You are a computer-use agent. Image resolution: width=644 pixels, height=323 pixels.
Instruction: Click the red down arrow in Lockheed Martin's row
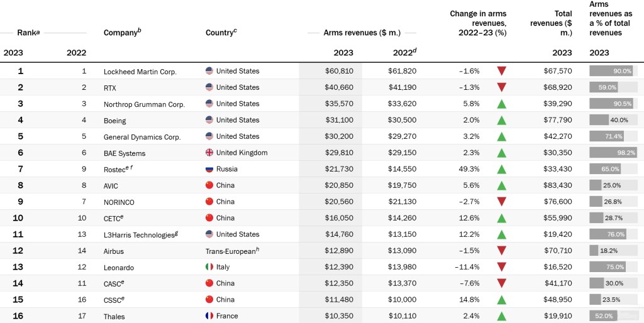pos(501,71)
